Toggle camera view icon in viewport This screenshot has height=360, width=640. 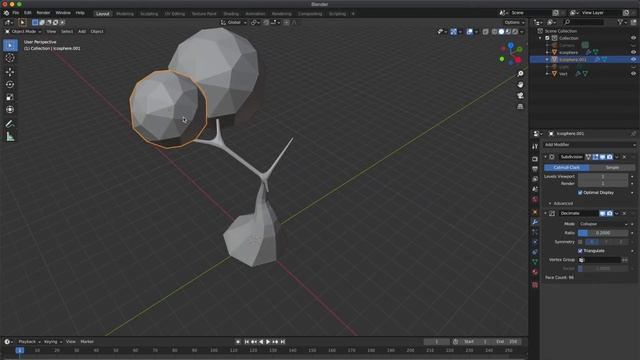click(520, 96)
